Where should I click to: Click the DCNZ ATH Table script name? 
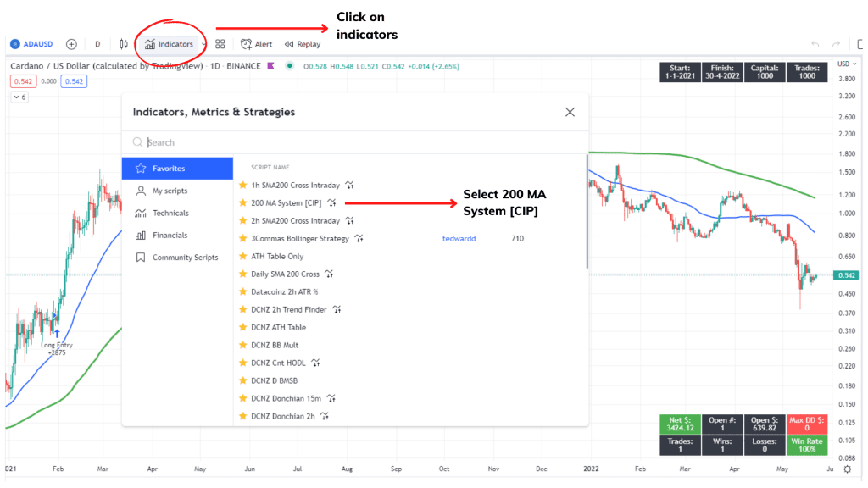point(278,327)
